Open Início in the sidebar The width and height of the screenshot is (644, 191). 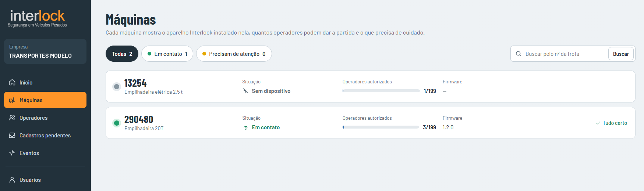pyautogui.click(x=45, y=82)
